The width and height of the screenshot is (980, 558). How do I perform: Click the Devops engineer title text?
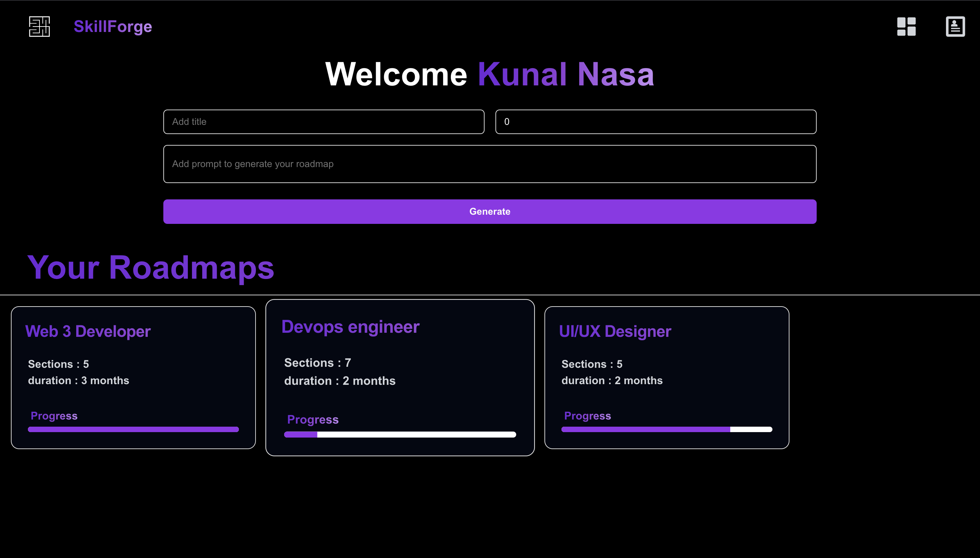click(x=350, y=327)
